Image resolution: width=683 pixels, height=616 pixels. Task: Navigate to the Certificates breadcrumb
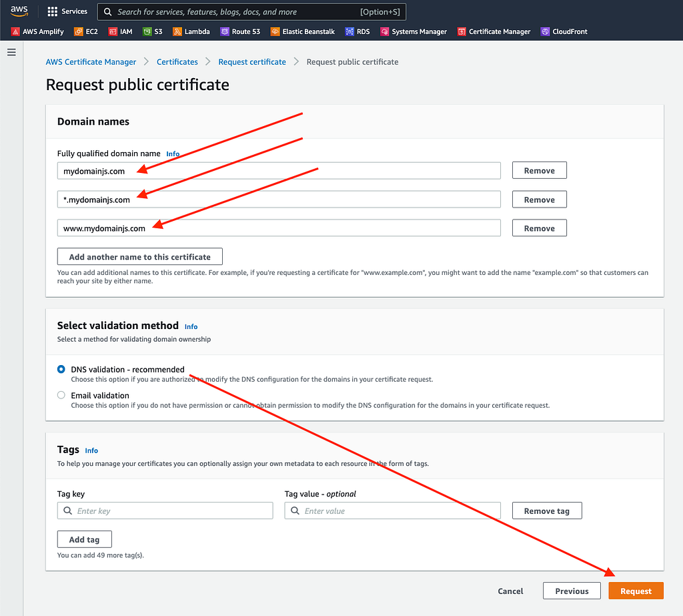pos(177,61)
